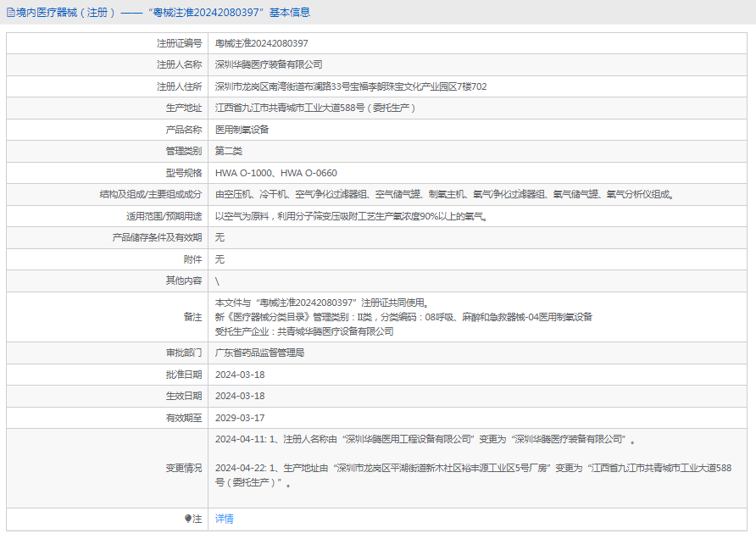Click the 备注 label
This screenshot has height=539, width=756.
click(x=193, y=317)
